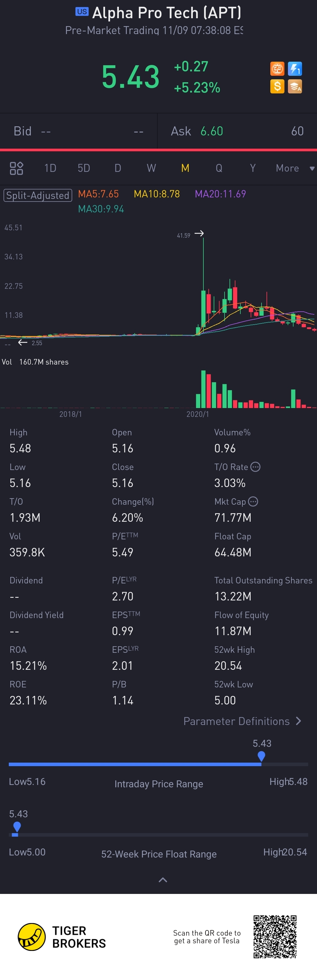This screenshot has width=317, height=980.
Task: Select the W weekly chart tab
Action: click(x=151, y=168)
